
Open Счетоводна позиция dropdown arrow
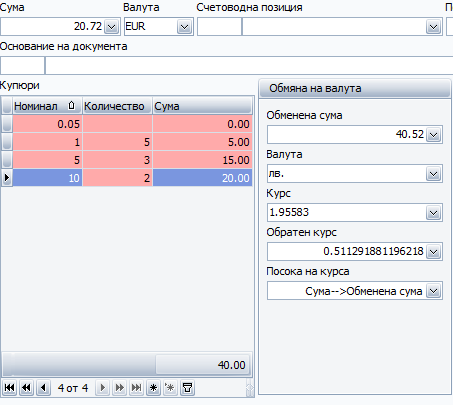433,27
